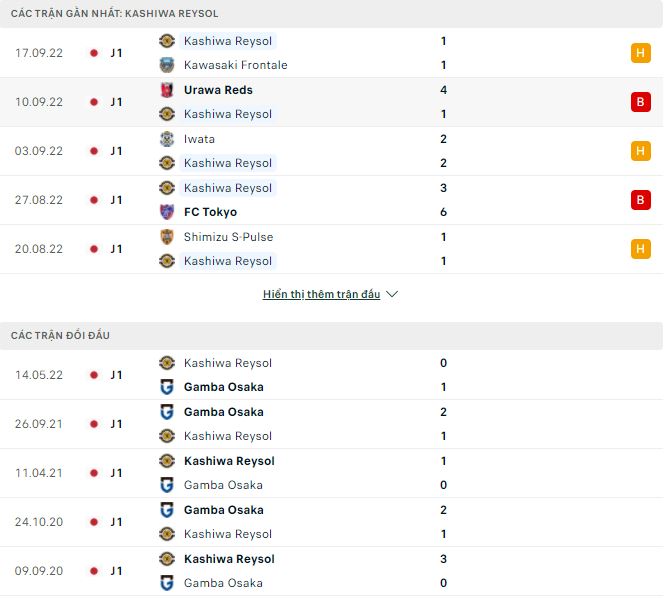Click the FC Tokyo club logo
Viewport: 672px width, 598px height.
click(167, 212)
